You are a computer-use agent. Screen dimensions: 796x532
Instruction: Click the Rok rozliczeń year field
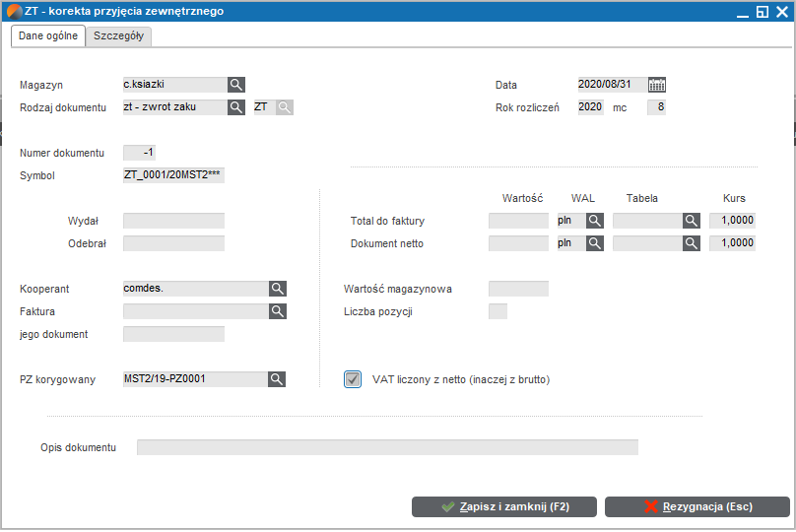coord(590,107)
